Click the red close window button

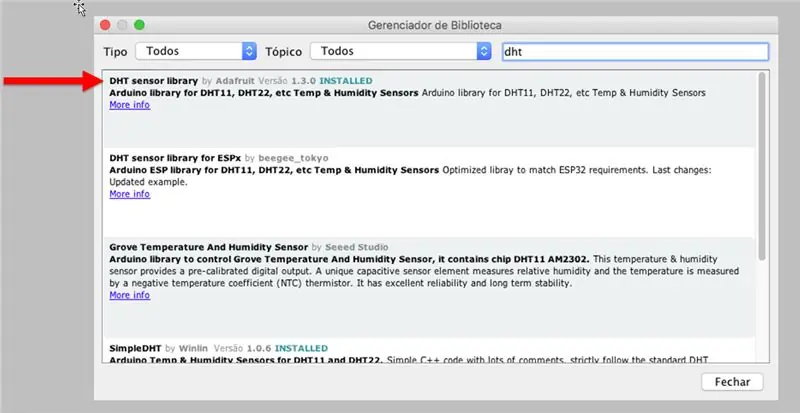coord(105,25)
